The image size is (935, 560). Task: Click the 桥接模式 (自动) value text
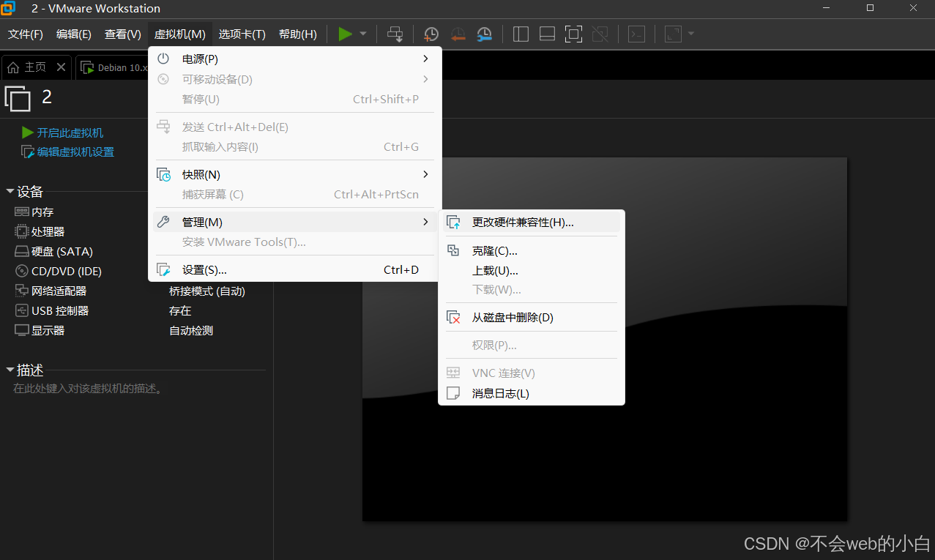(x=207, y=291)
